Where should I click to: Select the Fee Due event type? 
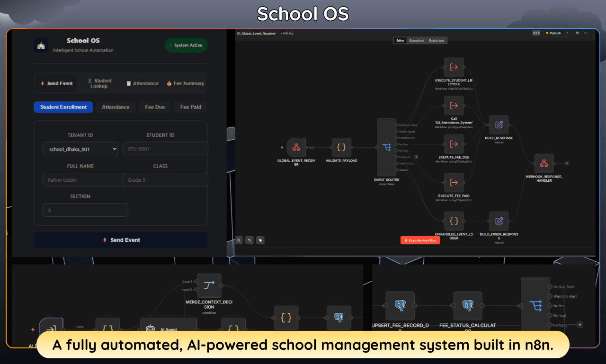[155, 107]
